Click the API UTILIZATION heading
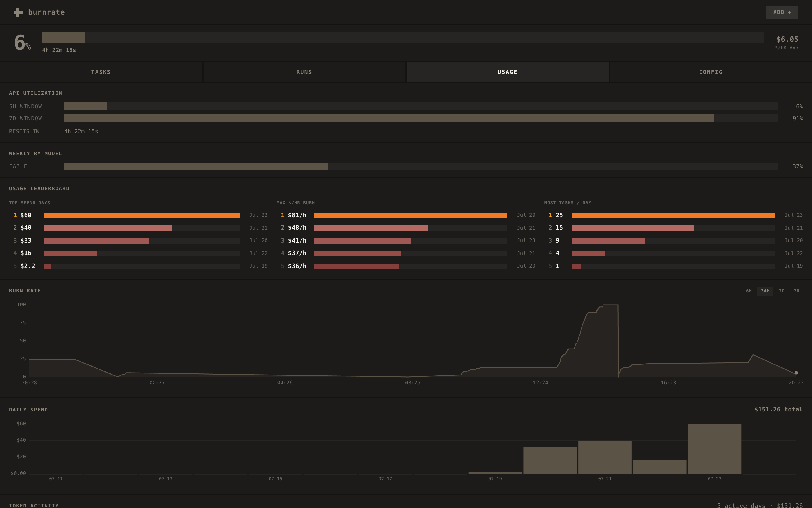The image size is (812, 508). click(x=36, y=93)
